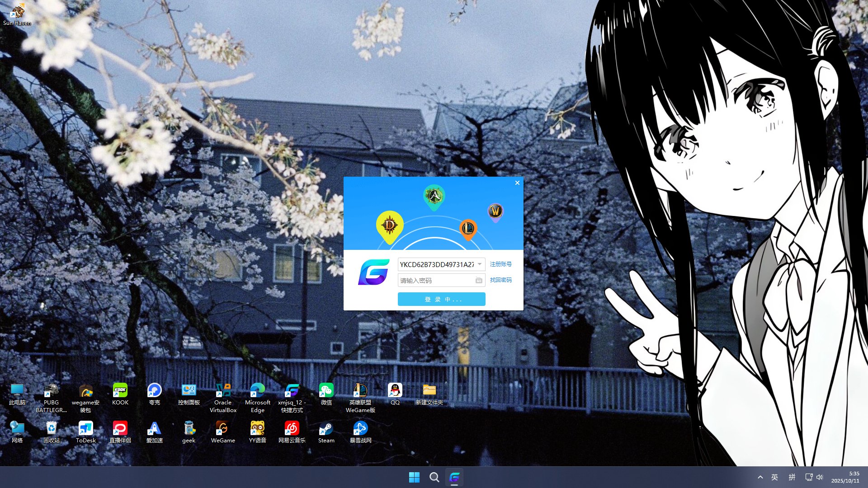Close the login dialog window

click(517, 183)
